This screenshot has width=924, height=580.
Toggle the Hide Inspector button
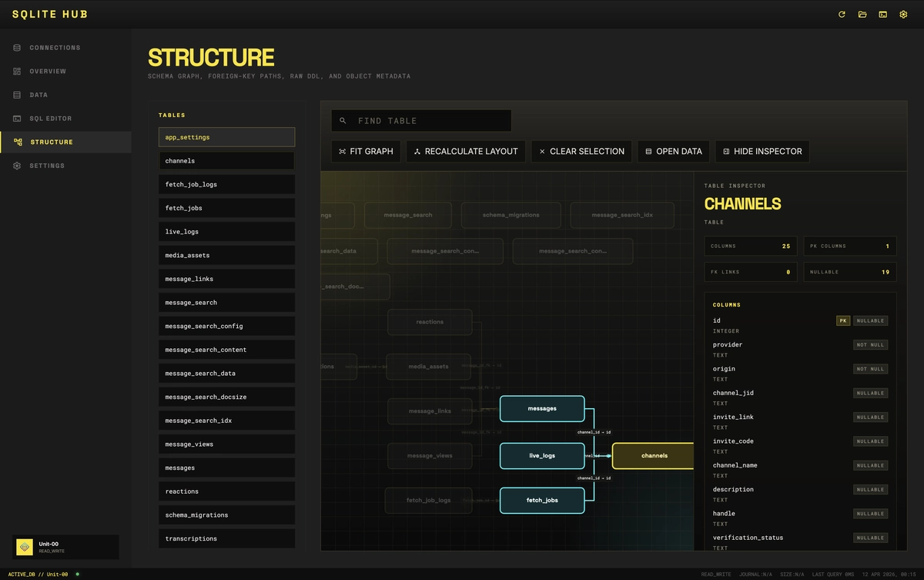coord(762,152)
